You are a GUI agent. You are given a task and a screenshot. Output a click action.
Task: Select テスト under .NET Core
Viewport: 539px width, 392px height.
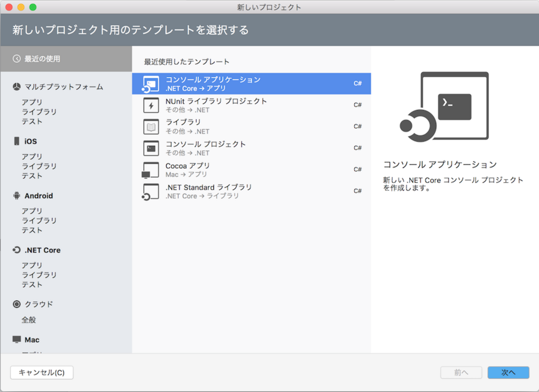32,285
